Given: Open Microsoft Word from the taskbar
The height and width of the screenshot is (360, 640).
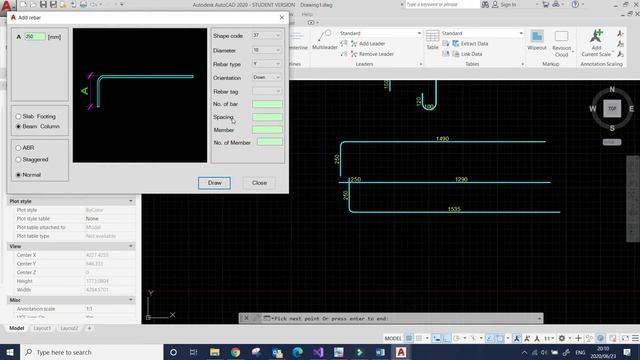Looking at the screenshot, I should [x=380, y=352].
